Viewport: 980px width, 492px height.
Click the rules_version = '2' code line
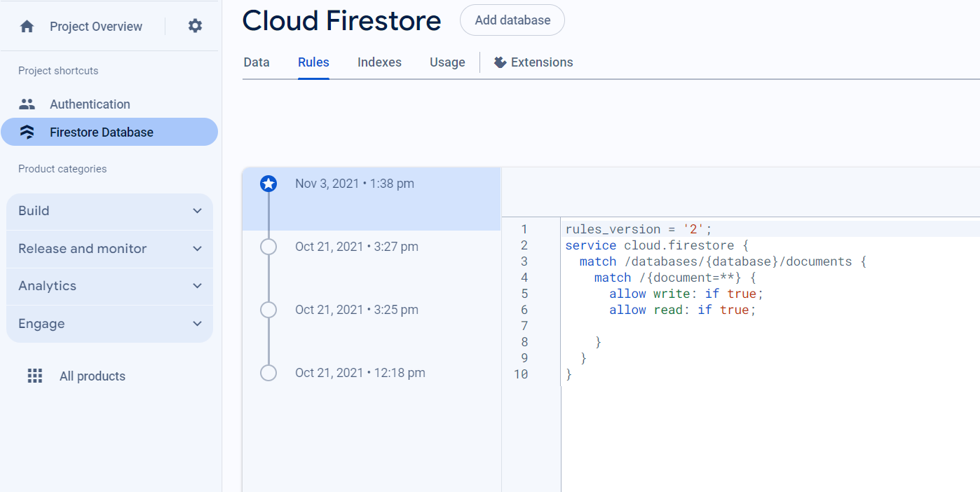(x=639, y=229)
